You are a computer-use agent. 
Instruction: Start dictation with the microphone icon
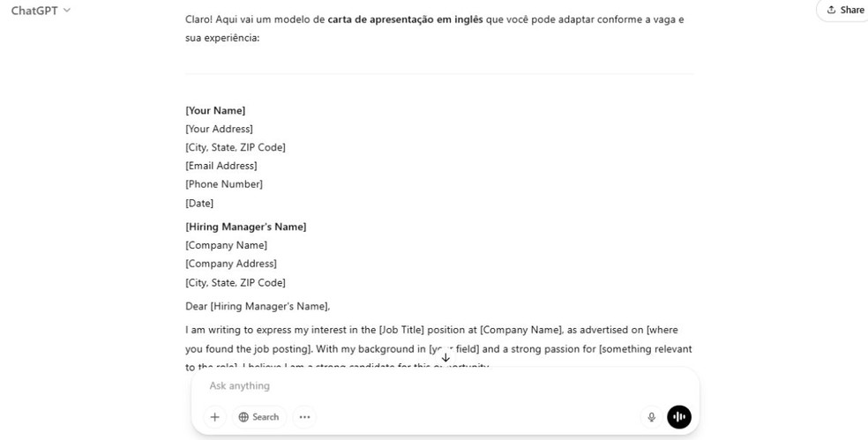click(652, 417)
